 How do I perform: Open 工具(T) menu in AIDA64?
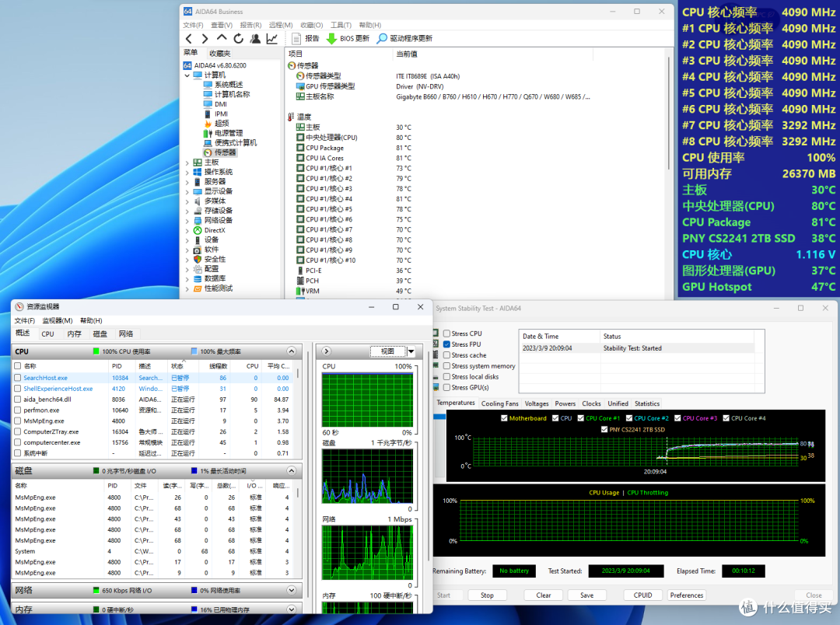pos(341,25)
